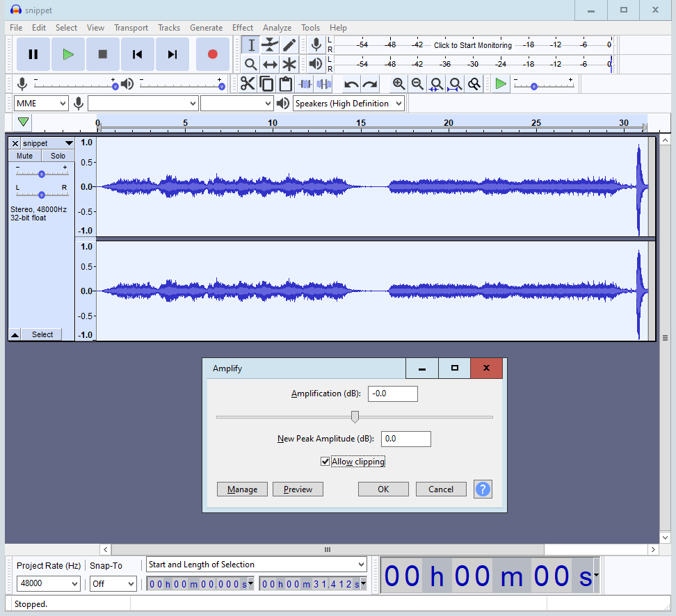Disable the Allow clipping checkbox

pyautogui.click(x=325, y=462)
